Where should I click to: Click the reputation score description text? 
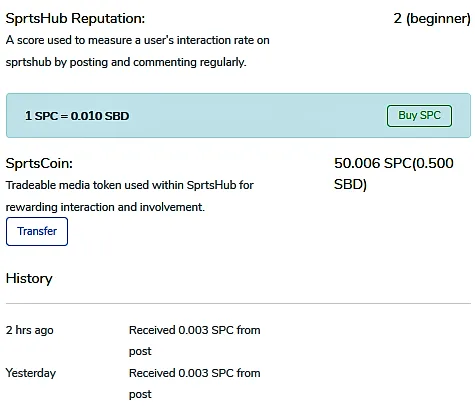click(137, 51)
